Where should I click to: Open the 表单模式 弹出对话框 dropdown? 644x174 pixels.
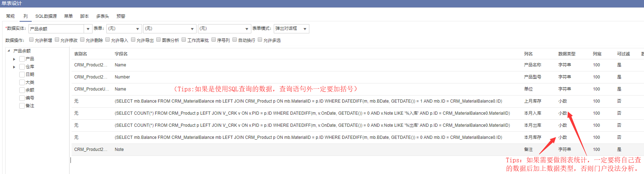coord(305,29)
